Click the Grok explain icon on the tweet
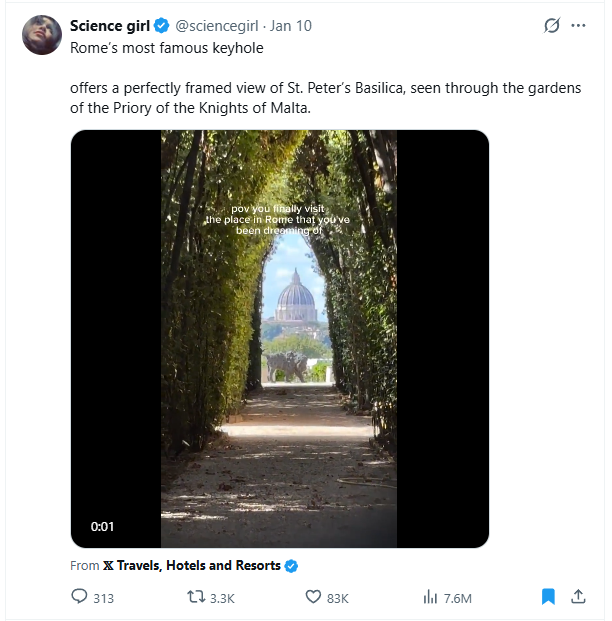The image size is (612, 621). click(x=552, y=26)
